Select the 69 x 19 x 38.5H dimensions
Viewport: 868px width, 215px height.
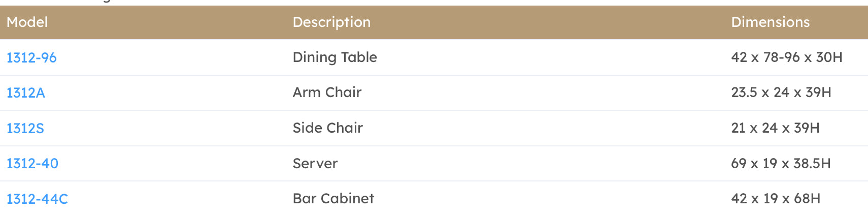click(781, 164)
